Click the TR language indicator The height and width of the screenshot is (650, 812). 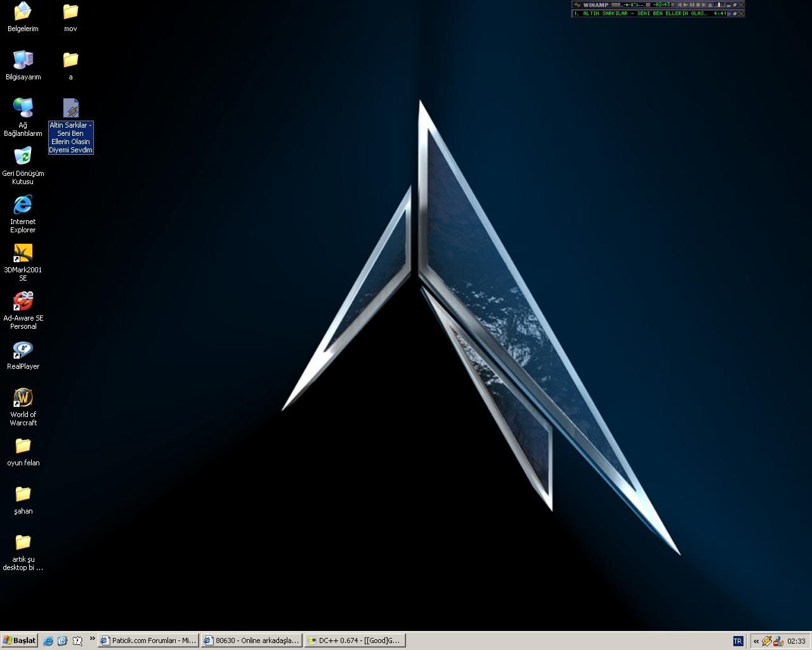738,641
